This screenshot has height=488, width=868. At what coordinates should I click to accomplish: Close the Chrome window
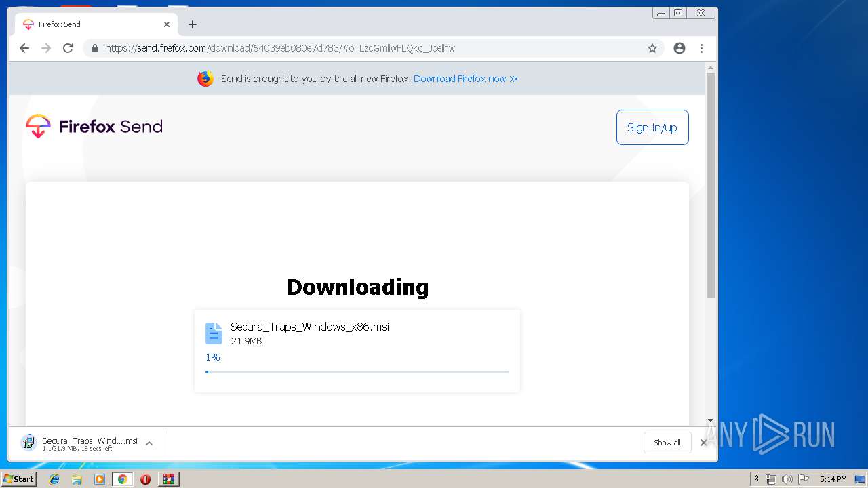coord(701,13)
